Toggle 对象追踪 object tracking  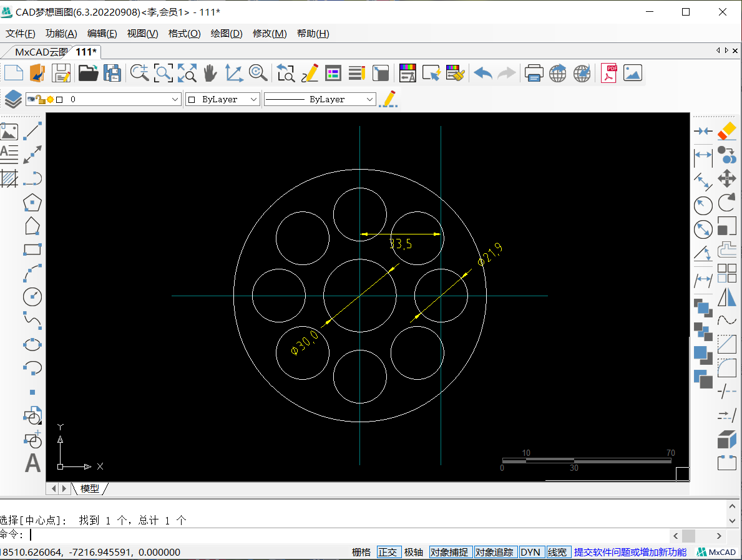click(x=494, y=552)
